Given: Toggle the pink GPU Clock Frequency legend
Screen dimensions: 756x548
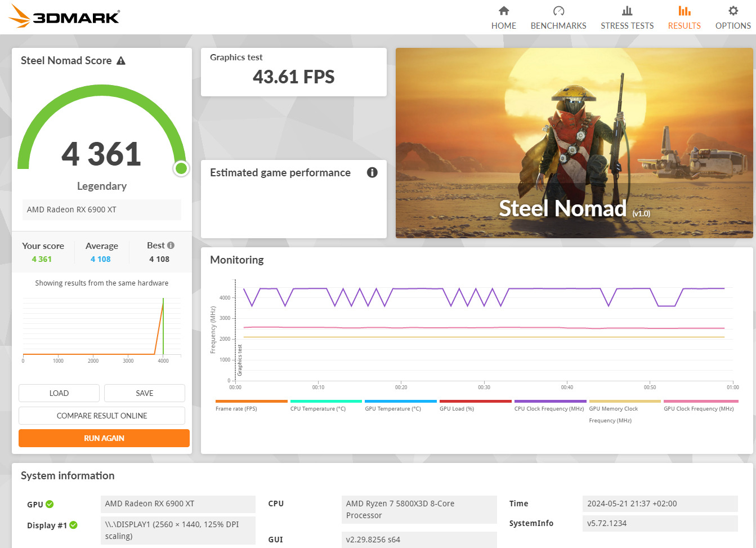Looking at the screenshot, I should point(700,406).
